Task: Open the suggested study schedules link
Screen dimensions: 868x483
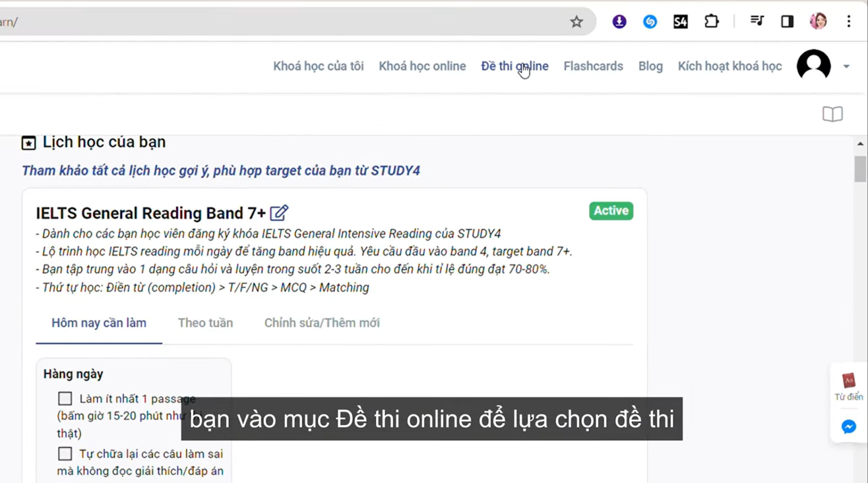Action: click(221, 171)
